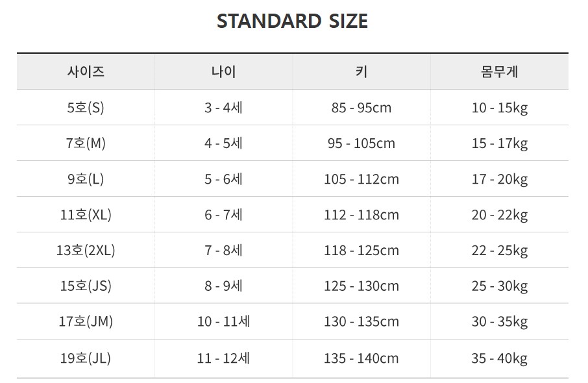Click the 10 - 11세 age cell
Image resolution: width=588 pixels, height=383 pixels.
point(223,322)
